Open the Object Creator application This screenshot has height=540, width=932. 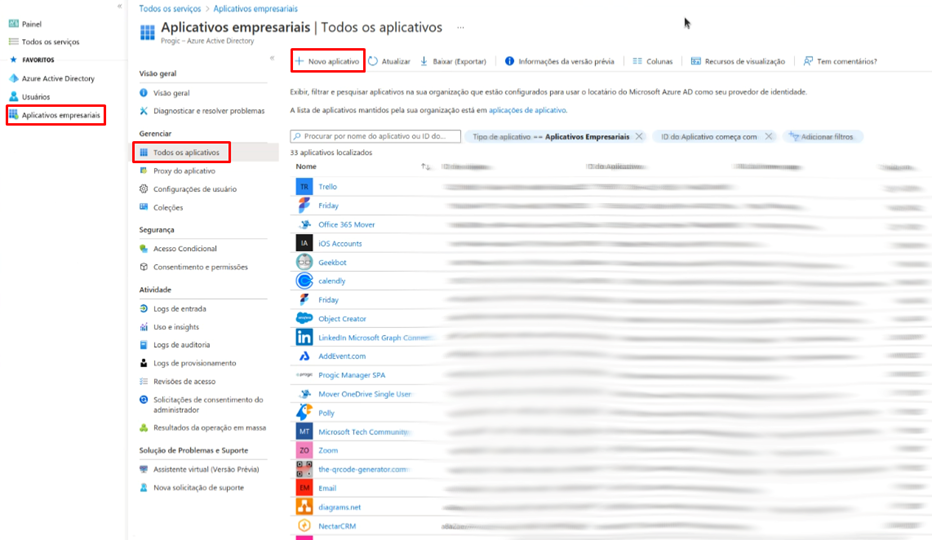click(x=342, y=319)
